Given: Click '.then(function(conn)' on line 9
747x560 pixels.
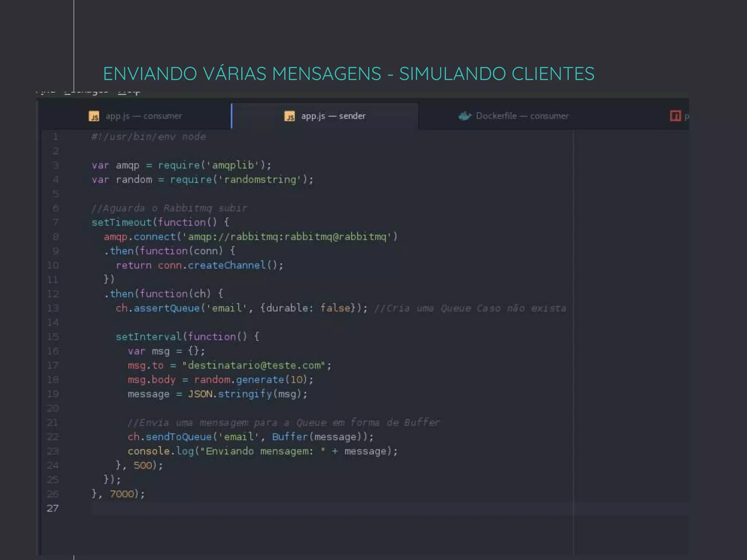Looking at the screenshot, I should [x=163, y=251].
